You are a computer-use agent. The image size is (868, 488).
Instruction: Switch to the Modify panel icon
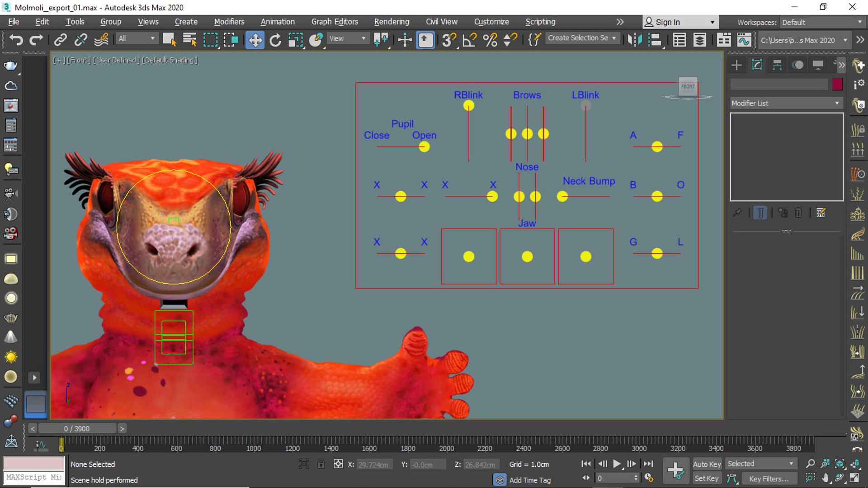757,65
